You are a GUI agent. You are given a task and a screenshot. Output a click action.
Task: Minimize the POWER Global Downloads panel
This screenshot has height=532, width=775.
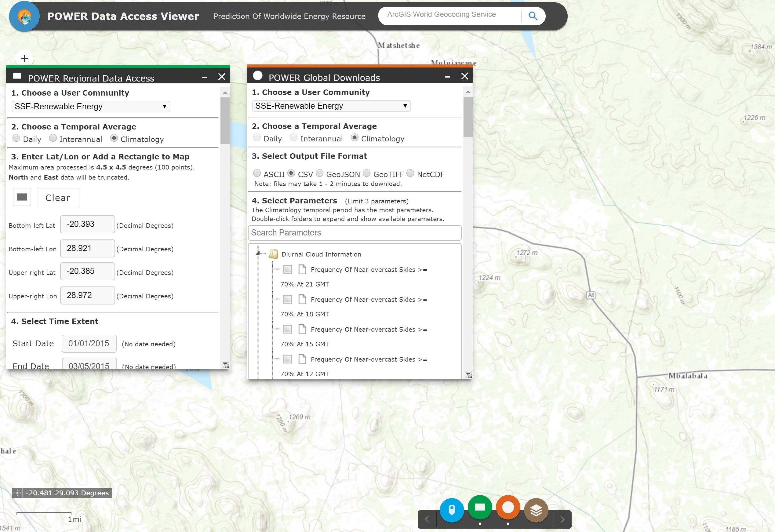click(x=448, y=77)
